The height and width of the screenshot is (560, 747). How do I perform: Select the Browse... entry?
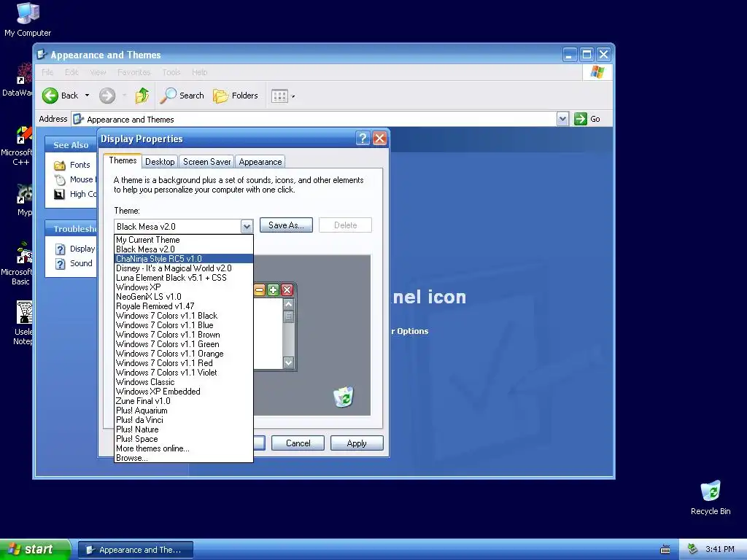pyautogui.click(x=184, y=458)
